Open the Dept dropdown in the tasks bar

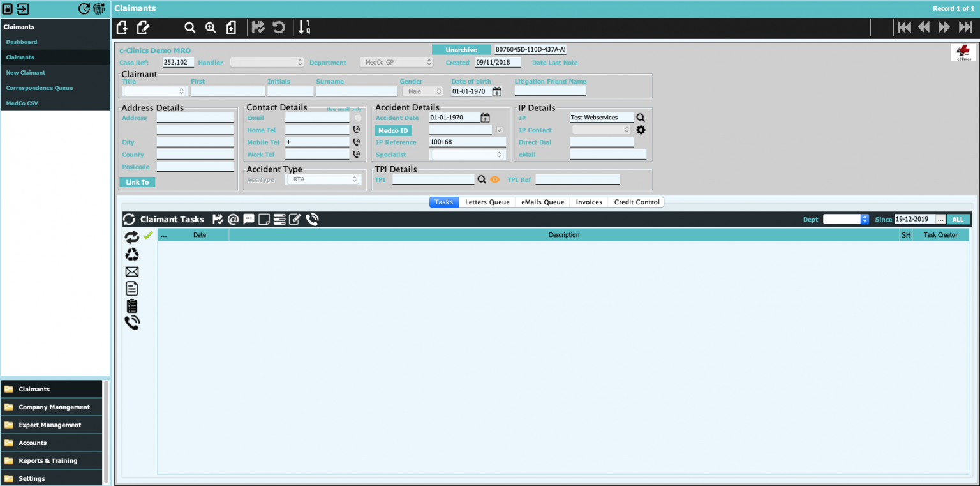[846, 220]
